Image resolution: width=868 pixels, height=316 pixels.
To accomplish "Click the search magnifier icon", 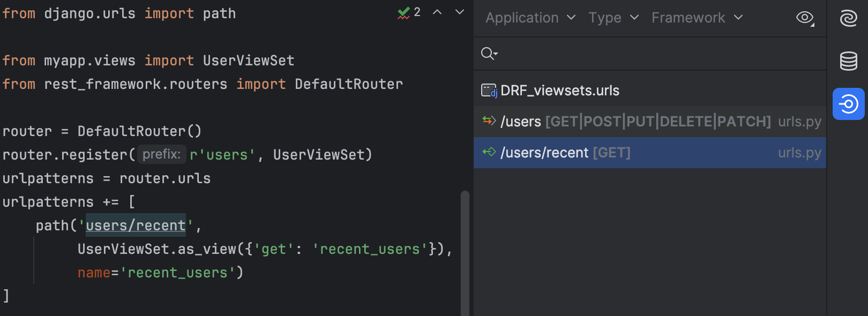I will click(489, 54).
